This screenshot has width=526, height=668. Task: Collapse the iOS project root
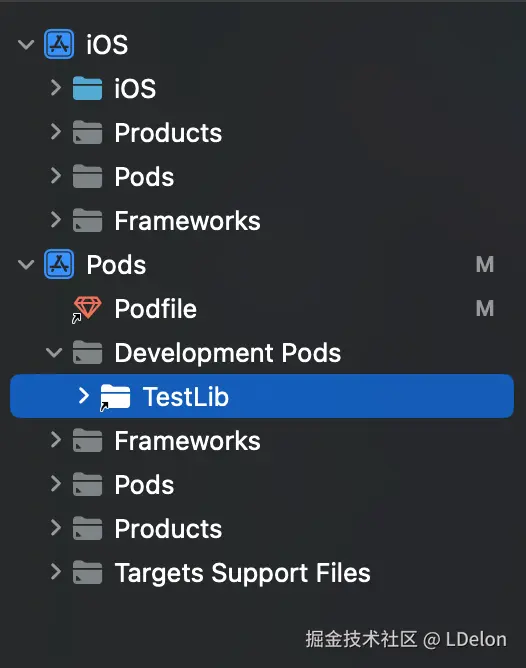coord(26,44)
